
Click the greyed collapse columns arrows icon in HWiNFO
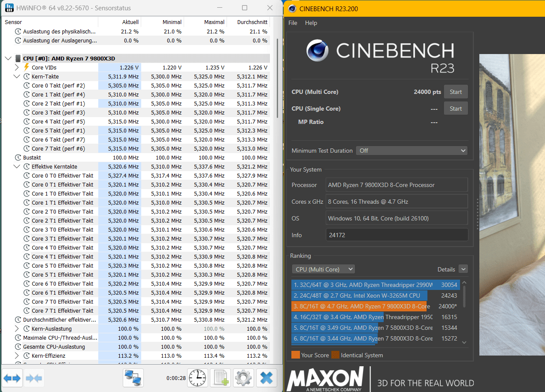click(x=34, y=378)
